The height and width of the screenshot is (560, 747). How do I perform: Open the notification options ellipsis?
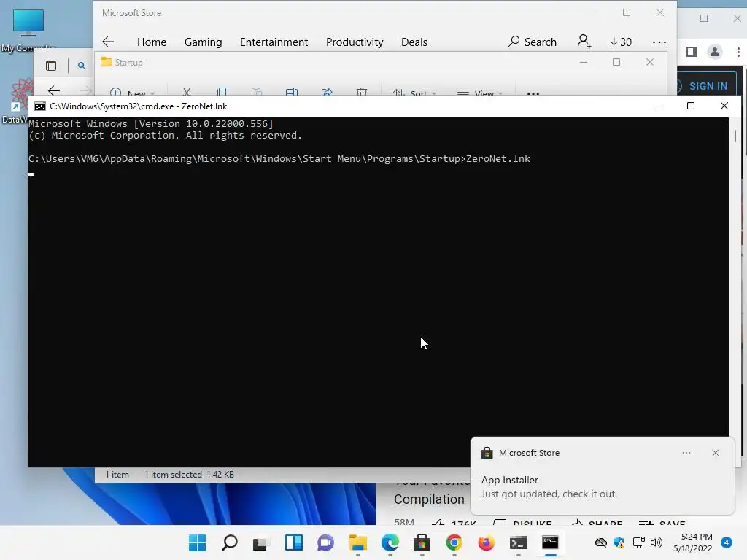686,453
